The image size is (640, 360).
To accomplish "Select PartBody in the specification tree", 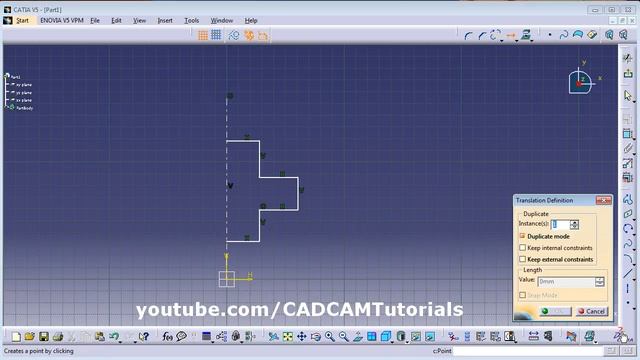I will click(x=24, y=108).
